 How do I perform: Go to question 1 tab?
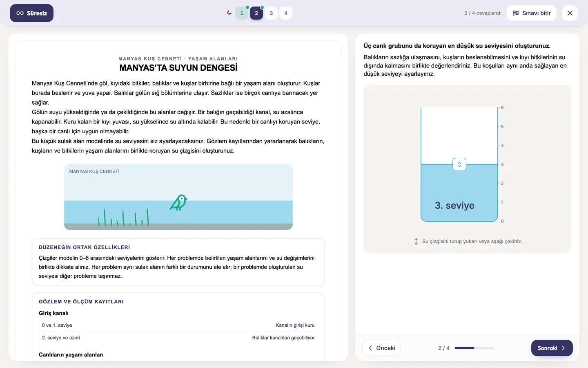242,13
